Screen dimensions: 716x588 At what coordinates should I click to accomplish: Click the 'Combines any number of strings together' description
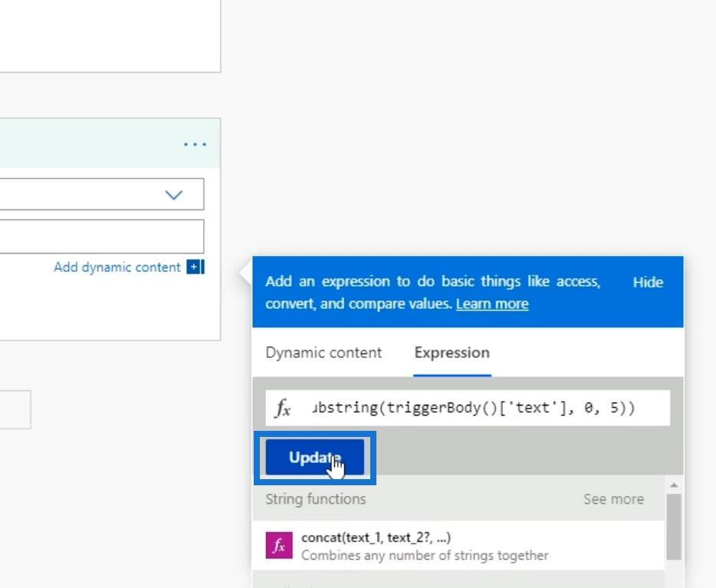point(425,556)
